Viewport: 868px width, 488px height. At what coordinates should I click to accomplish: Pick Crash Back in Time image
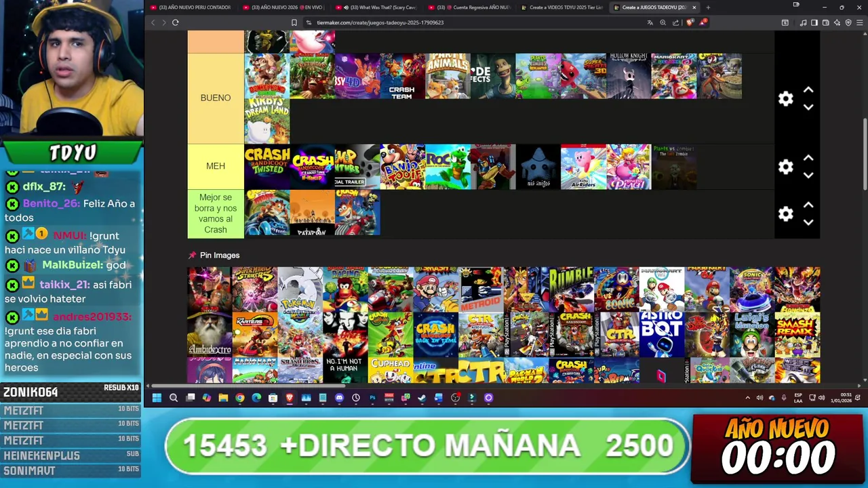pos(435,334)
